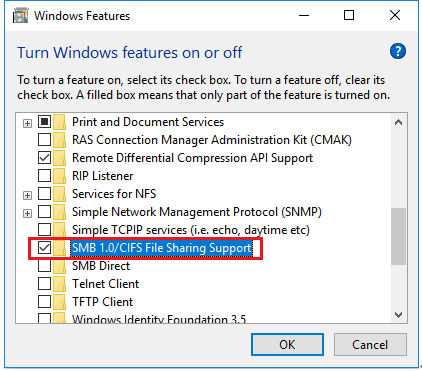
Task: Select Remote Differential Compression API Support label
Action: pos(192,158)
